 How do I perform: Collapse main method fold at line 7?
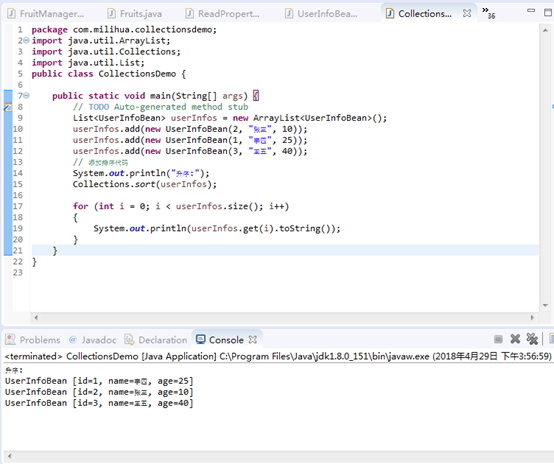tap(26, 96)
